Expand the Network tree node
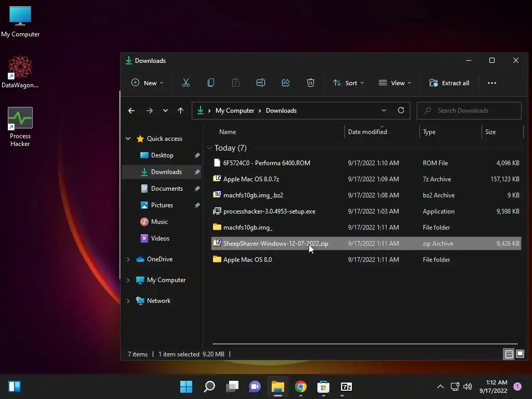 coord(128,301)
